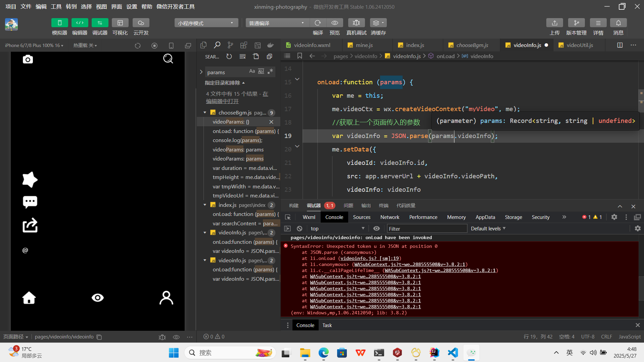The height and width of the screenshot is (362, 644).
Task: Toggle the editor panel button
Action: click(x=80, y=23)
